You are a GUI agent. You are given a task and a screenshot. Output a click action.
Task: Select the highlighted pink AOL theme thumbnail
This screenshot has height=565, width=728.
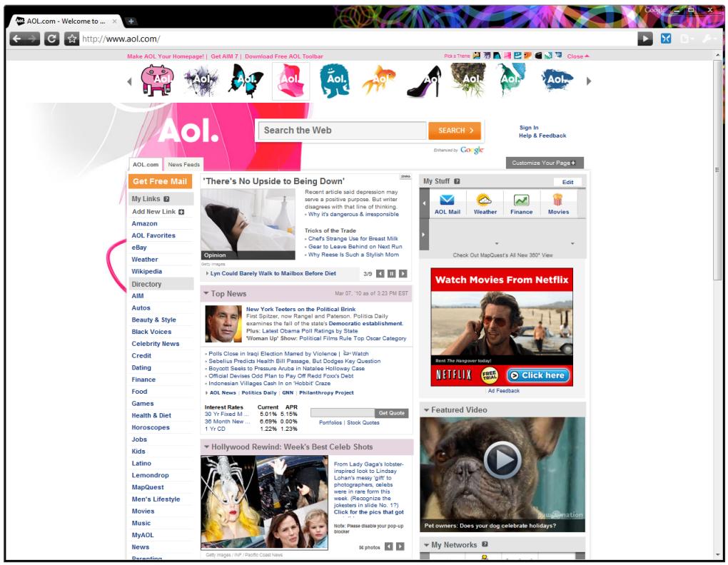tap(290, 81)
